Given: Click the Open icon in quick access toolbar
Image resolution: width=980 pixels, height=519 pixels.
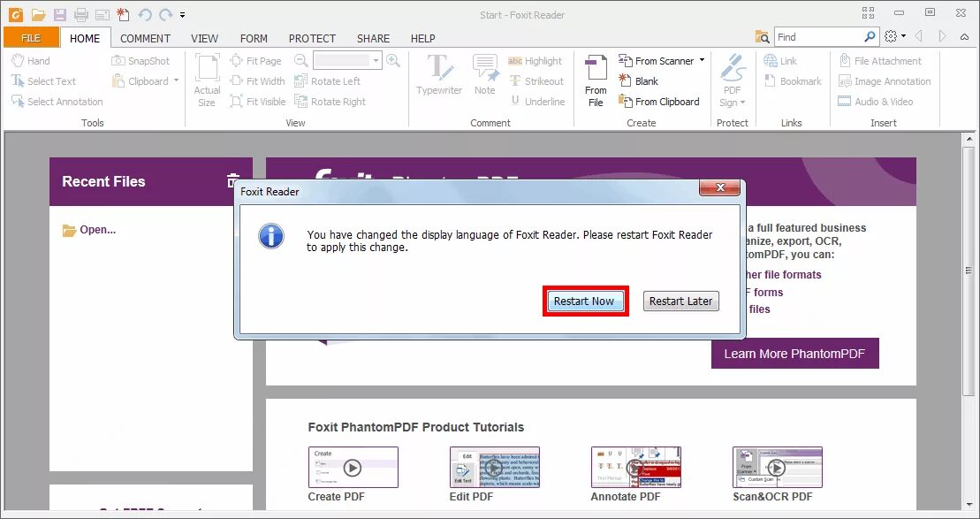Looking at the screenshot, I should tap(39, 14).
